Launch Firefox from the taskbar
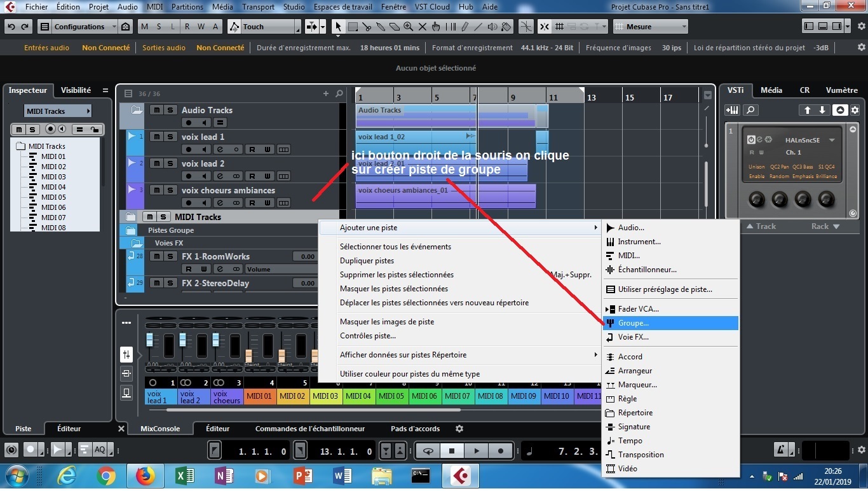 145,475
